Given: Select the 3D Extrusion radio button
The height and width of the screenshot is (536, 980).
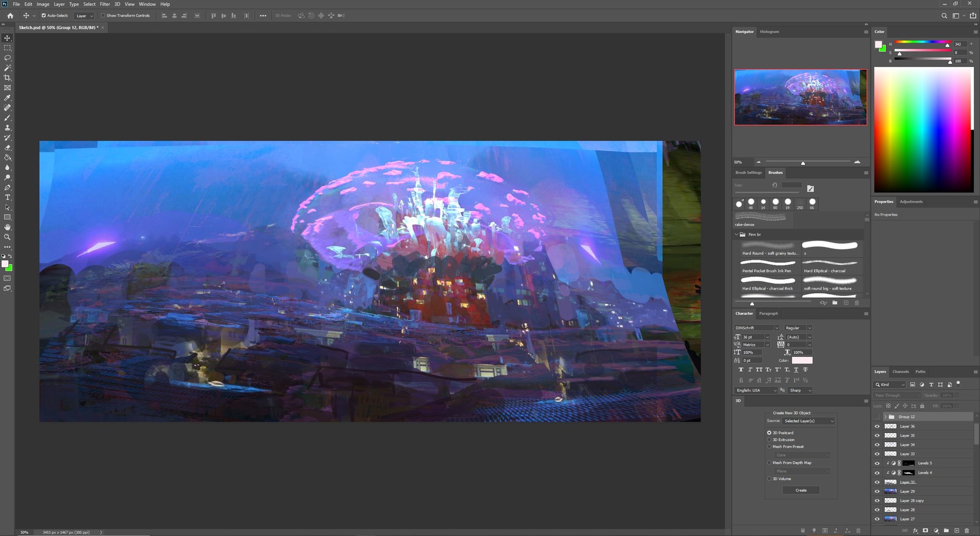Looking at the screenshot, I should click(769, 440).
